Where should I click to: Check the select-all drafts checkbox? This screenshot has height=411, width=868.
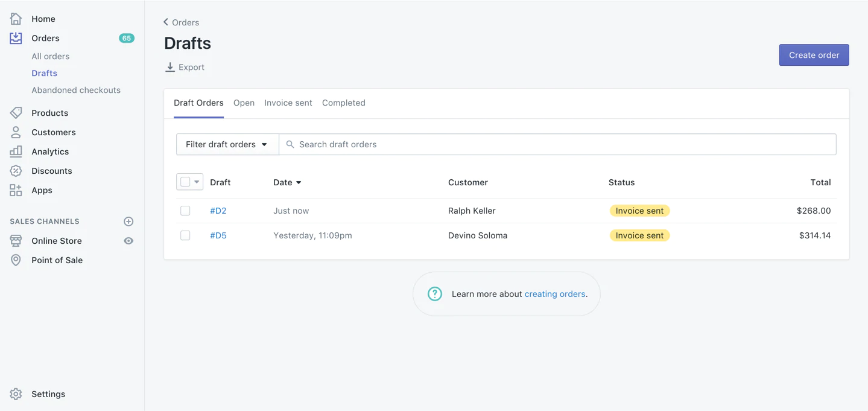tap(186, 182)
